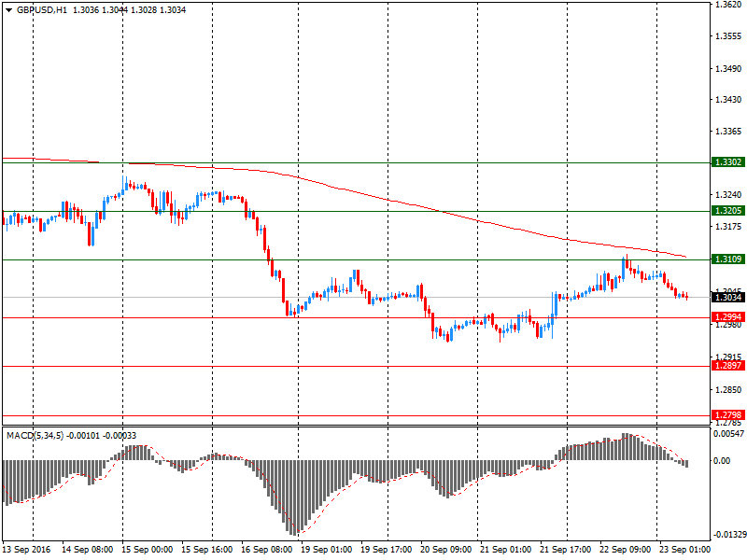Click the 23 Sep 01:00 time label
Image resolution: width=747 pixels, height=560 pixels.
pos(684,550)
